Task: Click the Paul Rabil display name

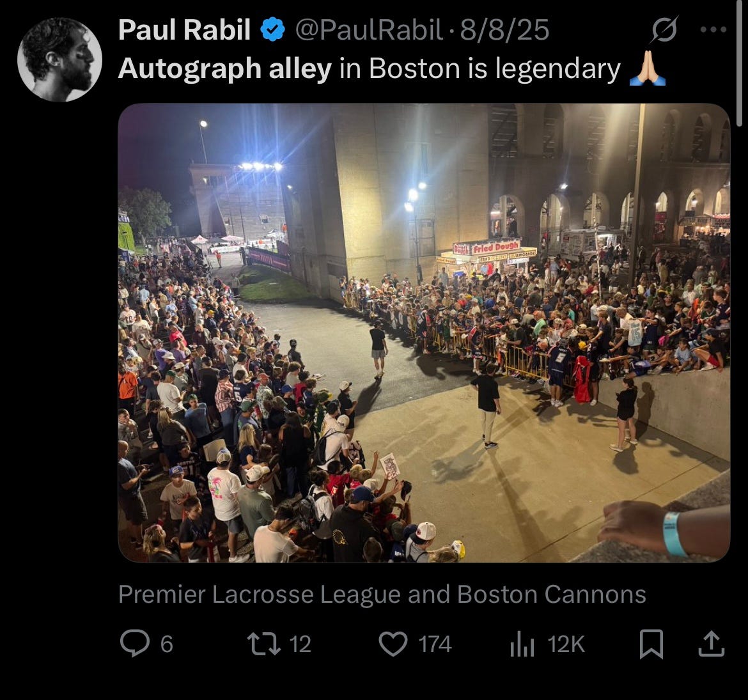Action: click(184, 29)
